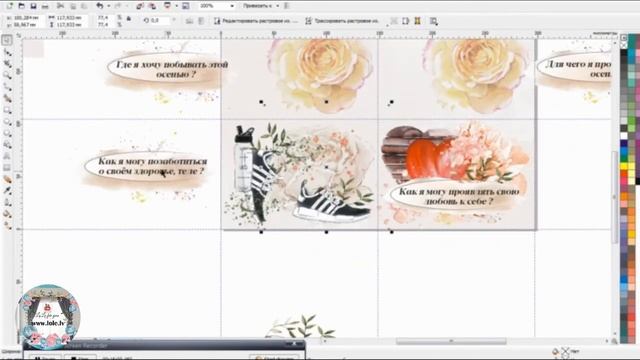Expand the PDF publish dropdown arrow
Viewport: 640px width, 360px height.
176,6
